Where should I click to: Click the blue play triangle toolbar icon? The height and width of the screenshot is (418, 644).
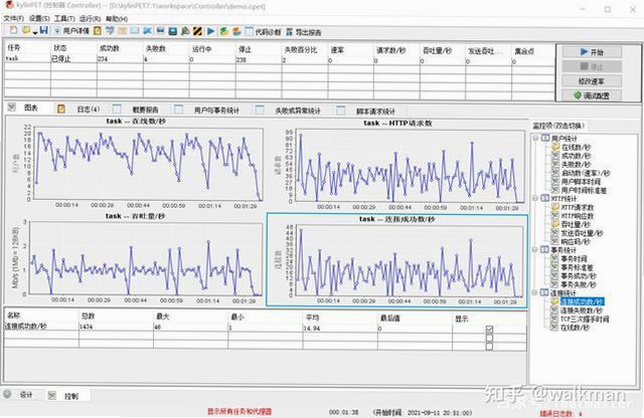211,31
